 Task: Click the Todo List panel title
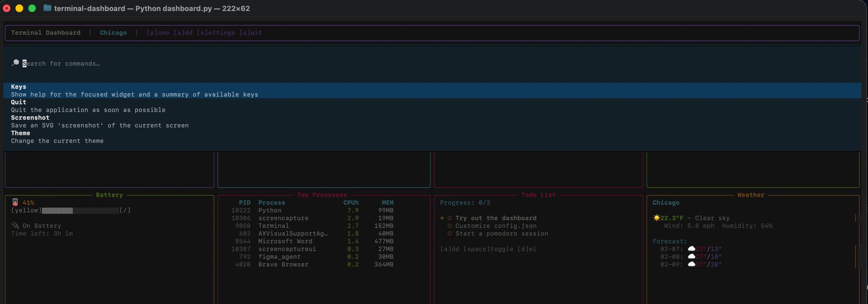tap(538, 195)
